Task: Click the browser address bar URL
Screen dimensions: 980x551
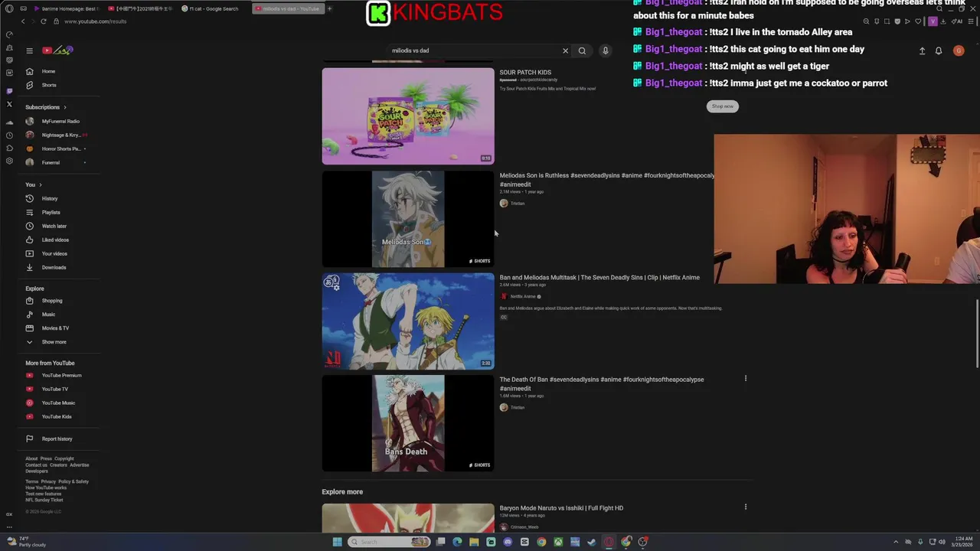Action: tap(96, 21)
